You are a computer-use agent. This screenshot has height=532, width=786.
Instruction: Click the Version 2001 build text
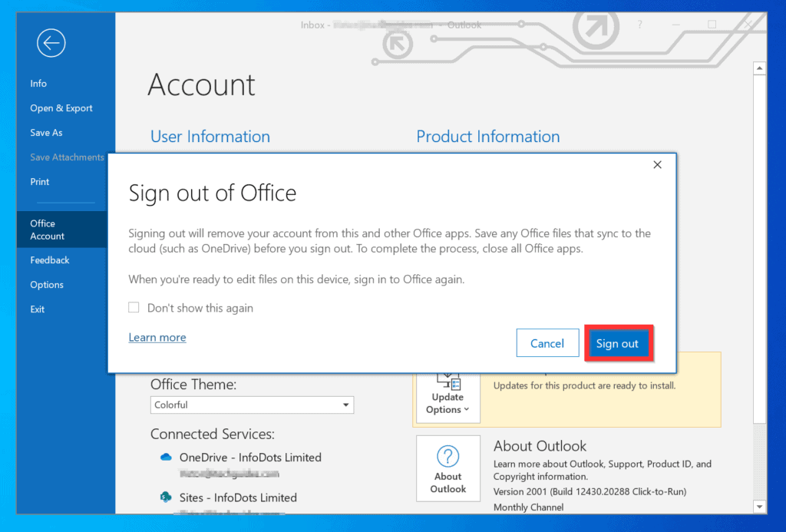click(x=590, y=491)
